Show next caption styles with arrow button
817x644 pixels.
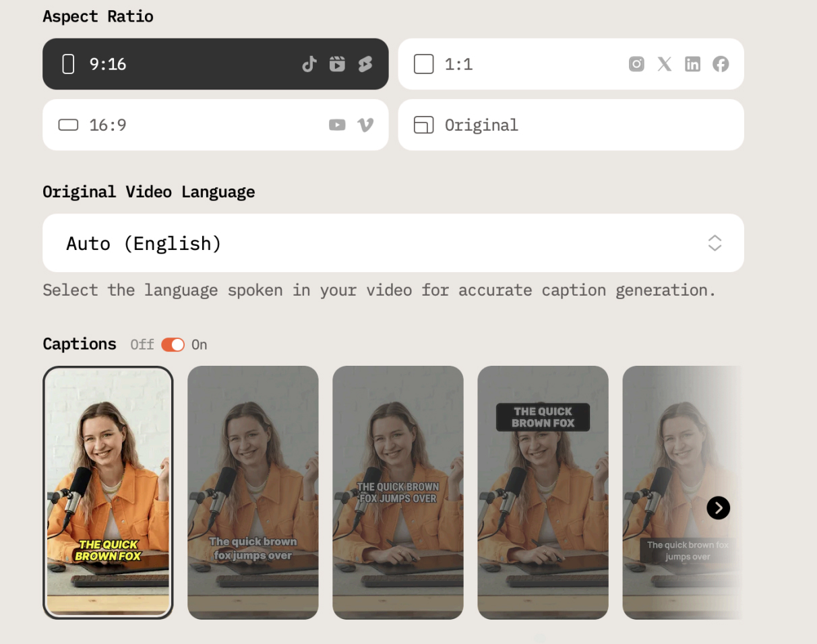click(x=718, y=507)
